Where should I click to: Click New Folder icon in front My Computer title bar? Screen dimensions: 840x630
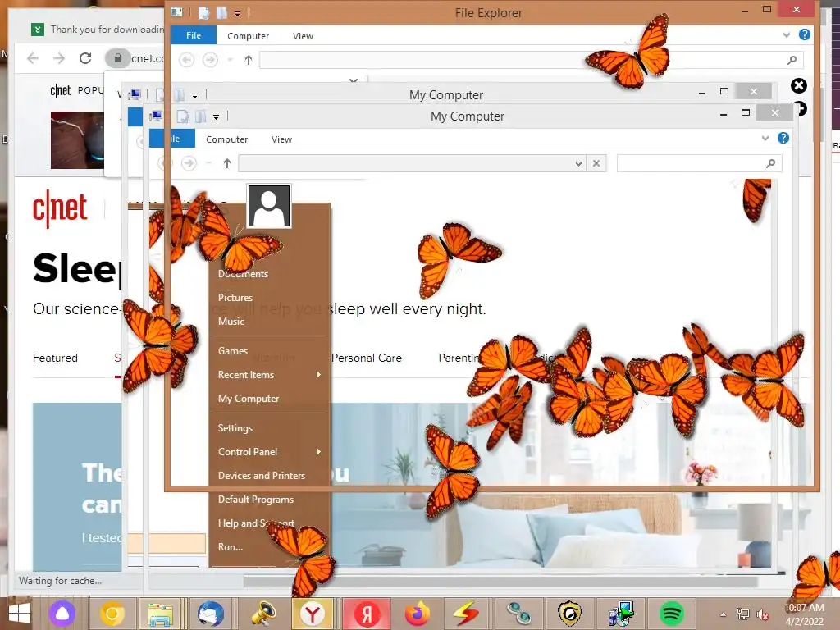tap(201, 116)
